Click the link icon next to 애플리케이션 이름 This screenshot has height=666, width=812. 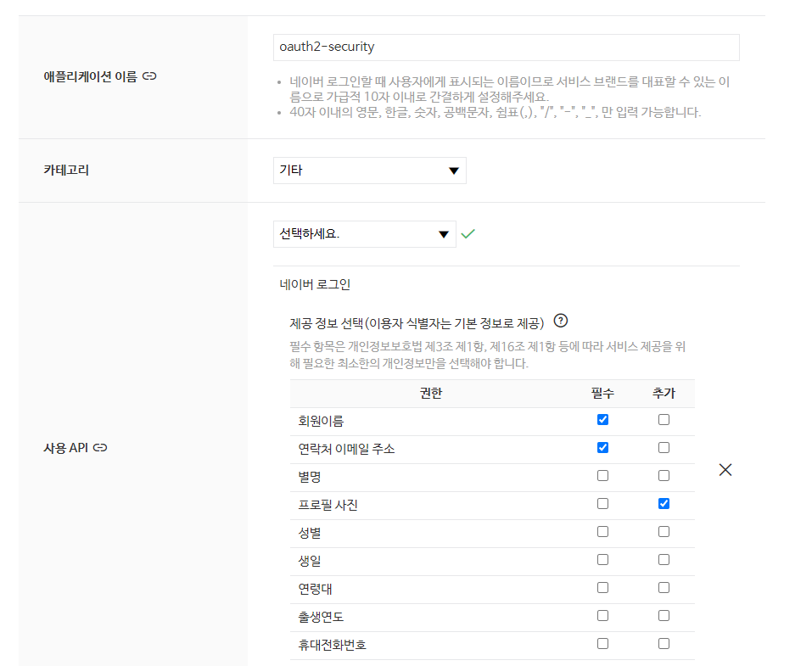click(x=149, y=76)
